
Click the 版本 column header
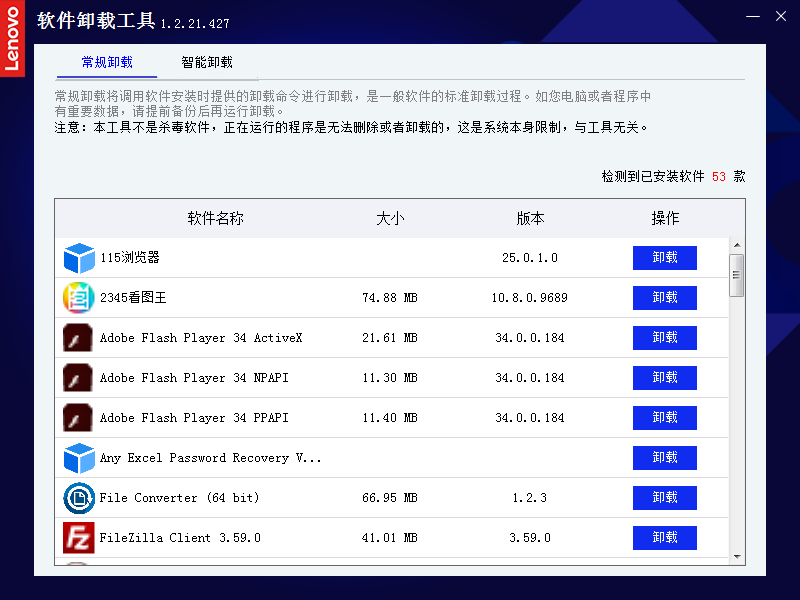[530, 218]
